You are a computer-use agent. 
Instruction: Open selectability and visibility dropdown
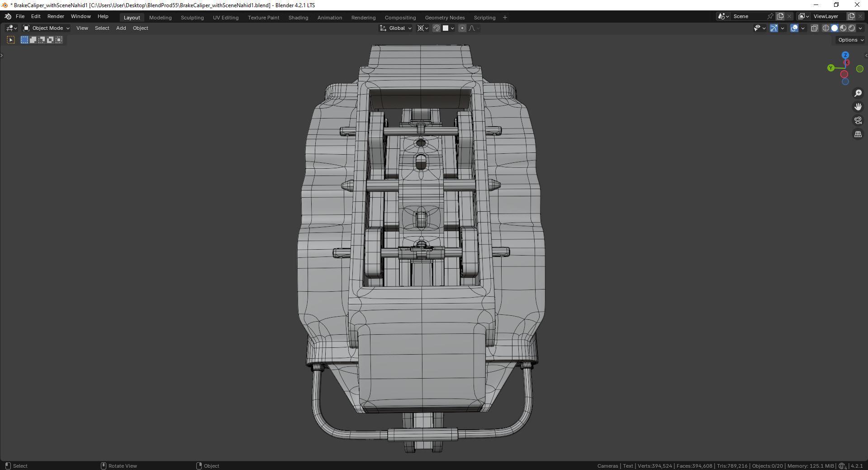click(x=760, y=28)
